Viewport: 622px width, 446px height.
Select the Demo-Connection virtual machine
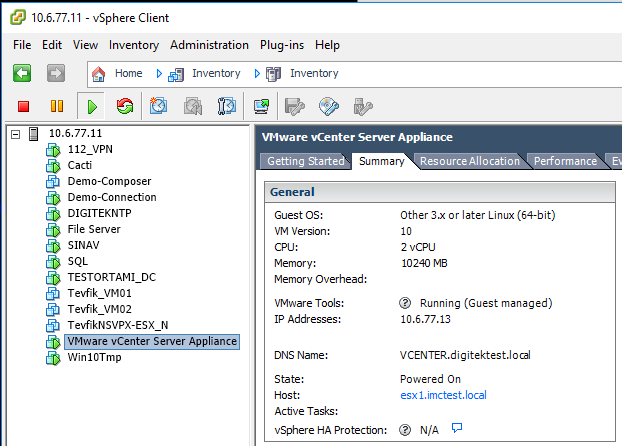click(112, 197)
